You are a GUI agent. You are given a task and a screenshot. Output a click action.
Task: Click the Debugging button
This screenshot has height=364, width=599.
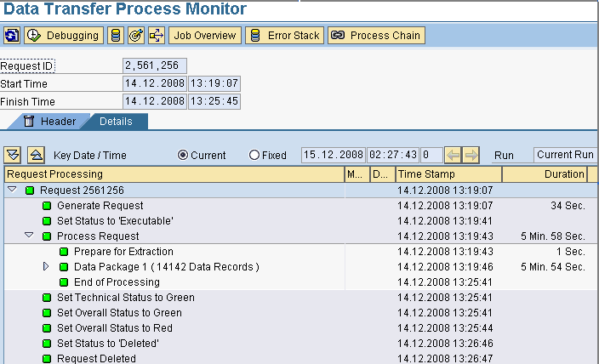[x=64, y=36]
